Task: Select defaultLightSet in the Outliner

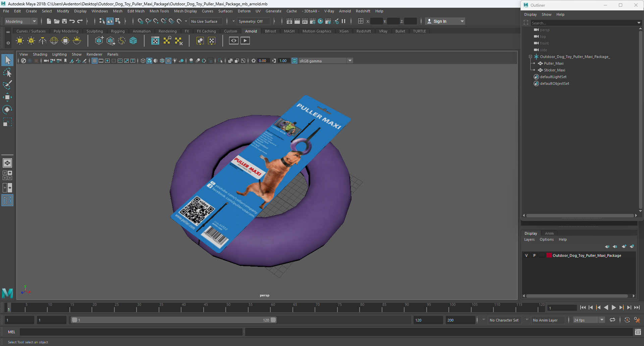Action: point(553,77)
